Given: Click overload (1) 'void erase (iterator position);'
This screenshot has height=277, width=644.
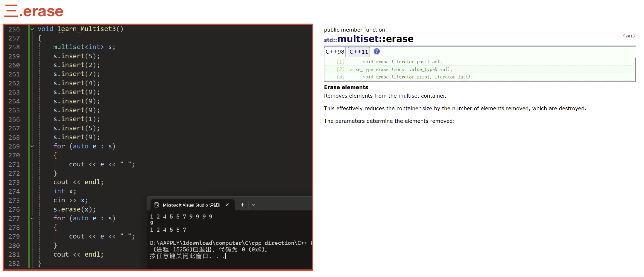Looking at the screenshot, I should pos(402,62).
